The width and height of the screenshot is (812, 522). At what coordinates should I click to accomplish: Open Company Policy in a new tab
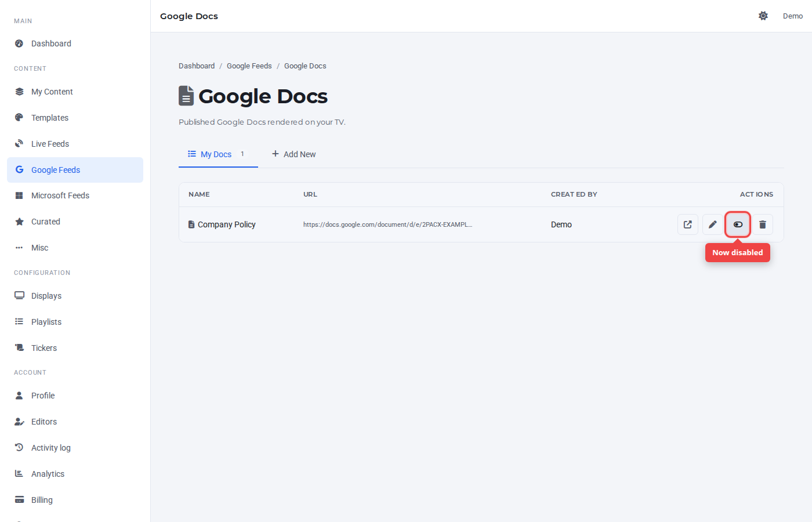pyautogui.click(x=688, y=224)
